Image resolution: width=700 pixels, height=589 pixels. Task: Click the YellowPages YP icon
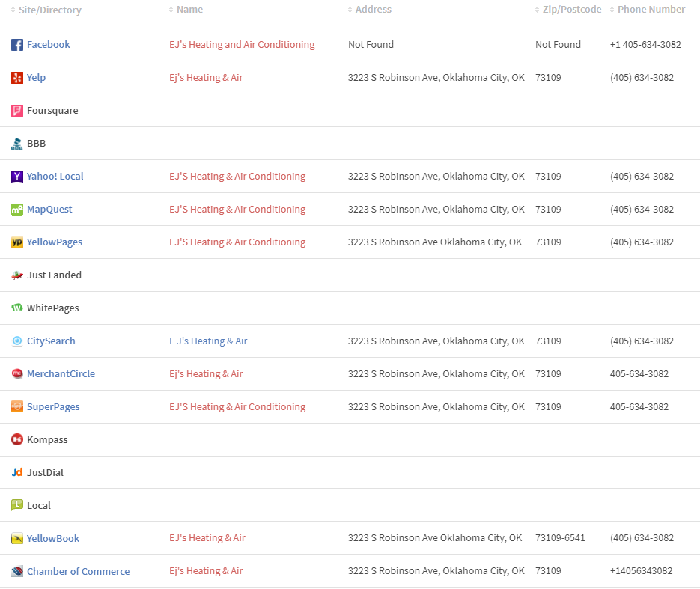(17, 242)
